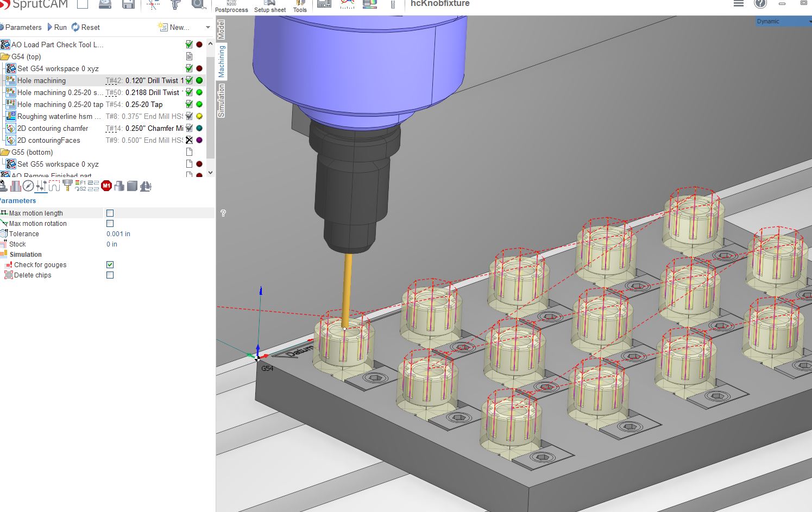Click the open project disk drive icon

tap(105, 4)
